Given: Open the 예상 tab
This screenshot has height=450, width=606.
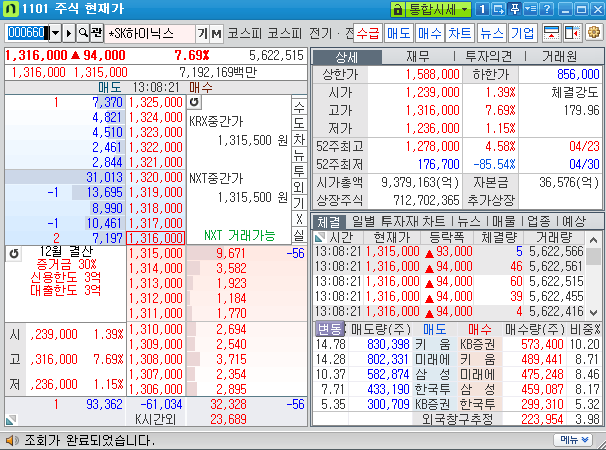Looking at the screenshot, I should click(574, 222).
